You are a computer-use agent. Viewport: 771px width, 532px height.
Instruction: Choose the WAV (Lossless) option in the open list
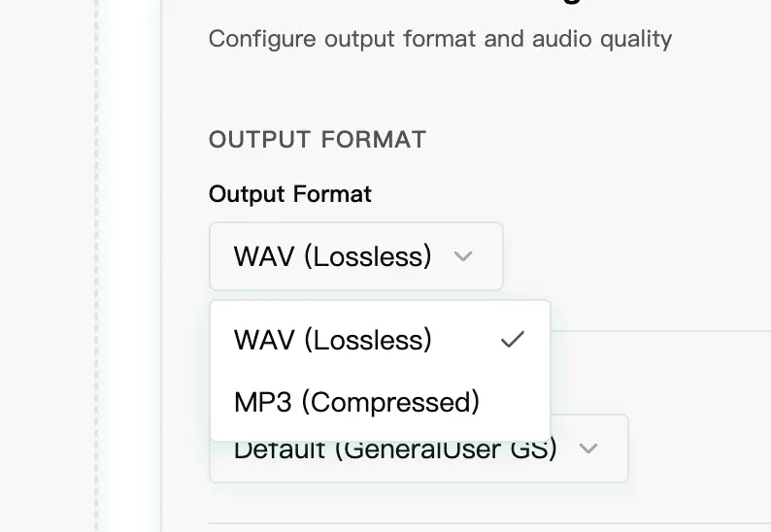(x=333, y=340)
